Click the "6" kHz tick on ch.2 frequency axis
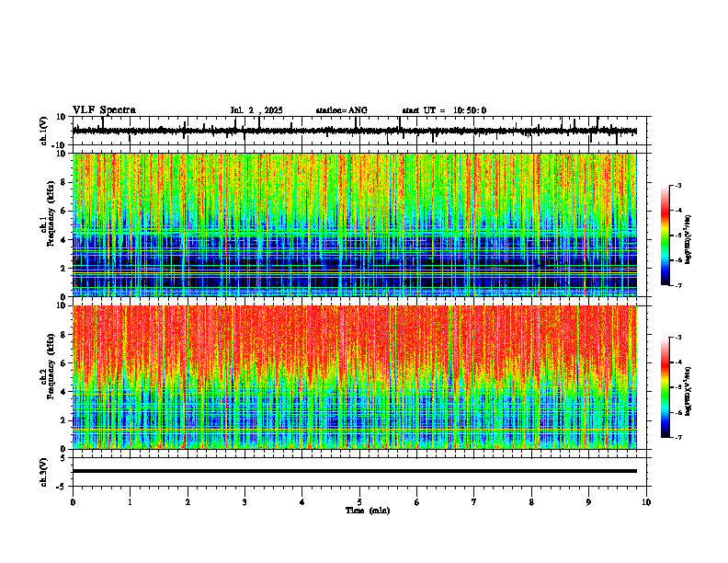This screenshot has height=563, width=728. tap(64, 363)
